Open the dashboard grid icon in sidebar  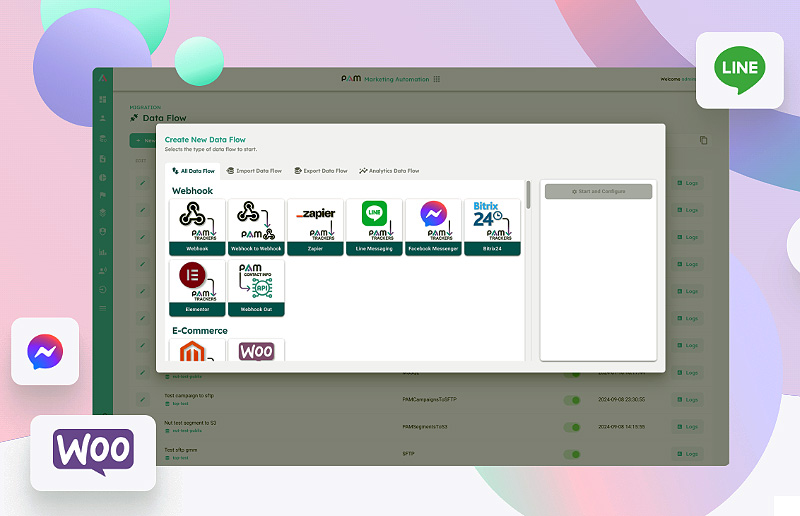point(103,100)
